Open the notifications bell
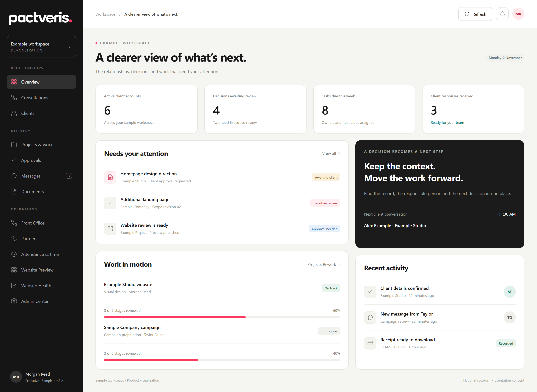This screenshot has height=392, width=537. pos(502,14)
